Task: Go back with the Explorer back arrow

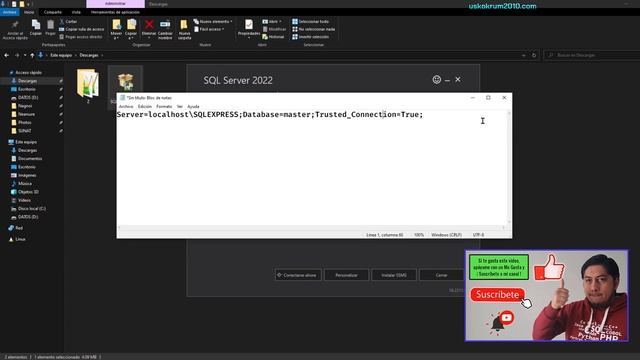Action: tap(7, 55)
